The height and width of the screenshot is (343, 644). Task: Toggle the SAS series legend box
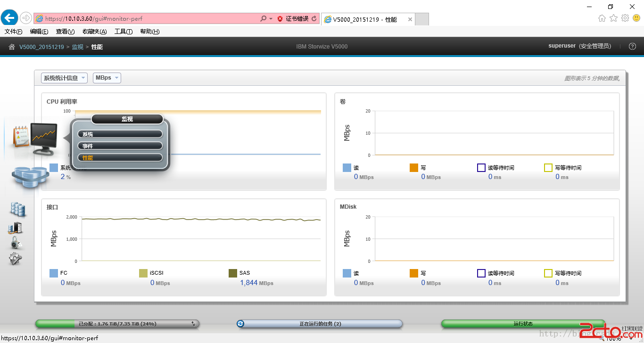(233, 273)
